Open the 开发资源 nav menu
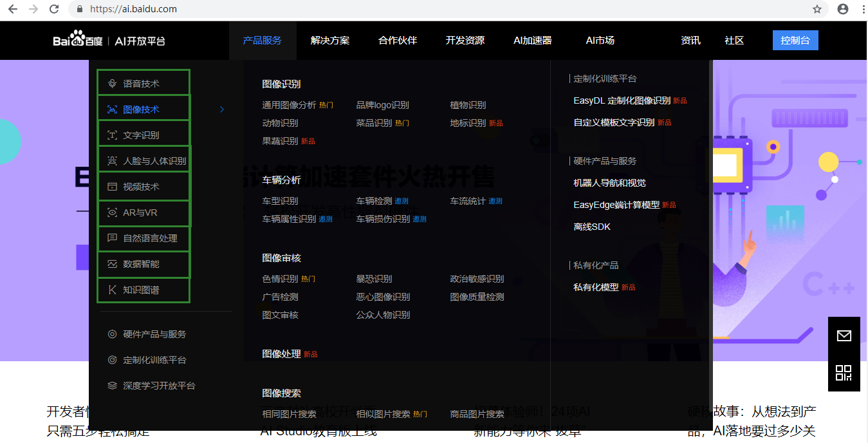The width and height of the screenshot is (868, 443). tap(465, 41)
